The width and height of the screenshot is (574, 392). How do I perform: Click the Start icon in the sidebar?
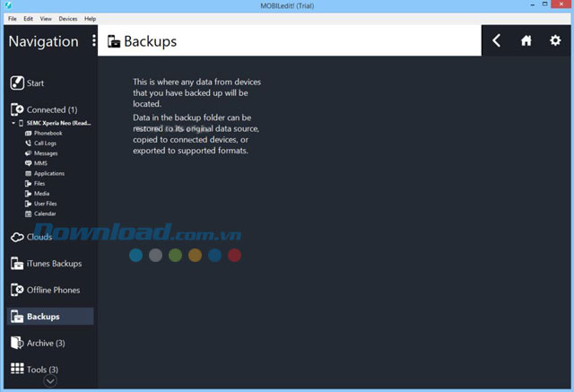pos(17,83)
